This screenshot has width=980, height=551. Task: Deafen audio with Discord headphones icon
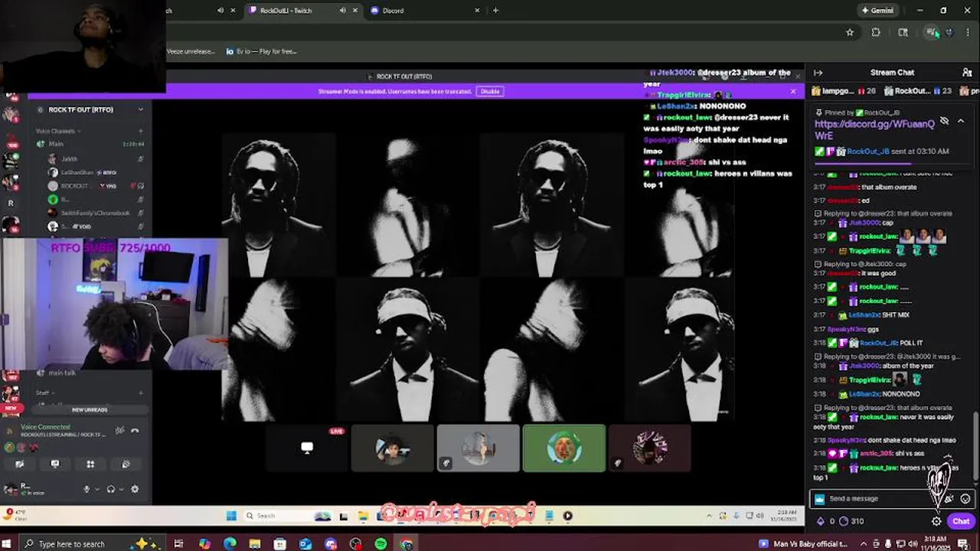(x=111, y=489)
